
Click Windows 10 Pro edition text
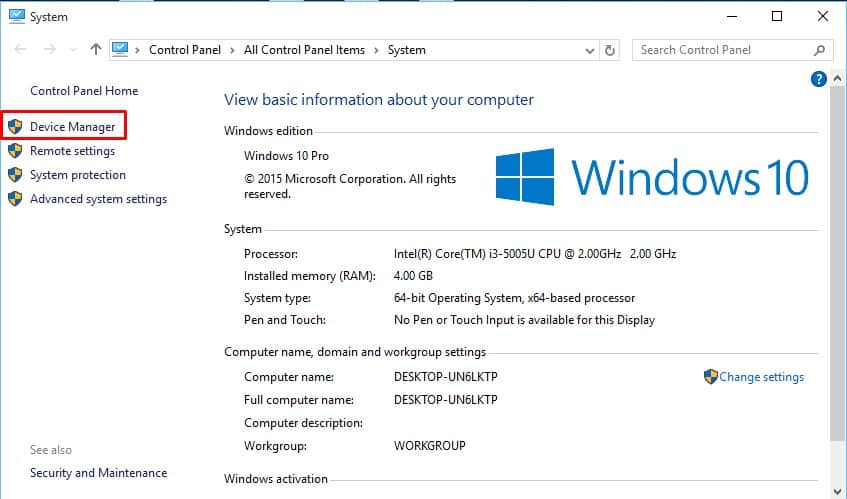[286, 156]
